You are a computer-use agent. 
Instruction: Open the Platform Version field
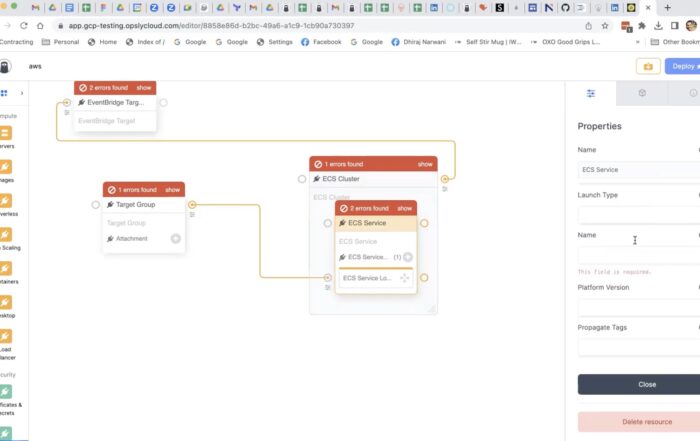tap(639, 308)
